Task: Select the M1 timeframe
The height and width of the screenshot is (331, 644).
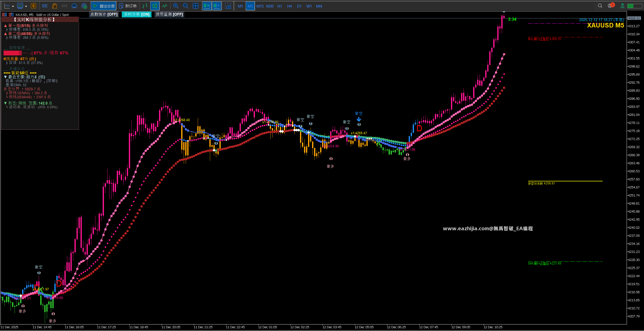Action: (240, 6)
